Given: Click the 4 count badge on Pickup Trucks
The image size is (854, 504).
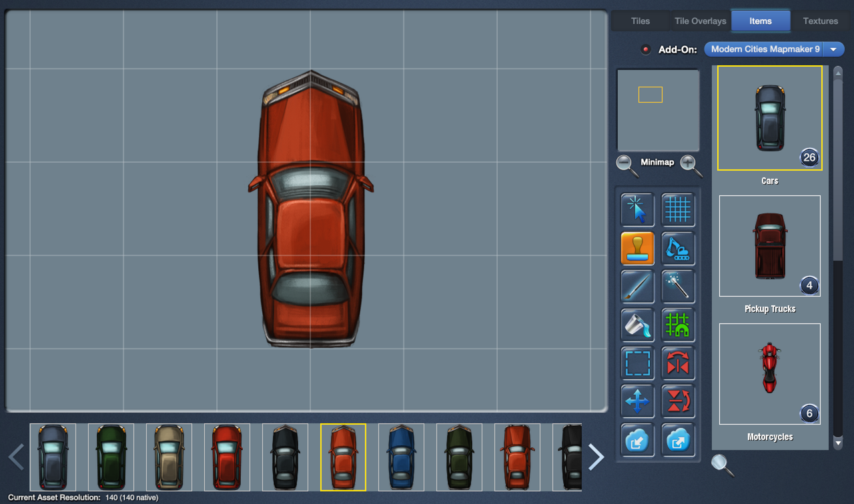Looking at the screenshot, I should point(809,286).
